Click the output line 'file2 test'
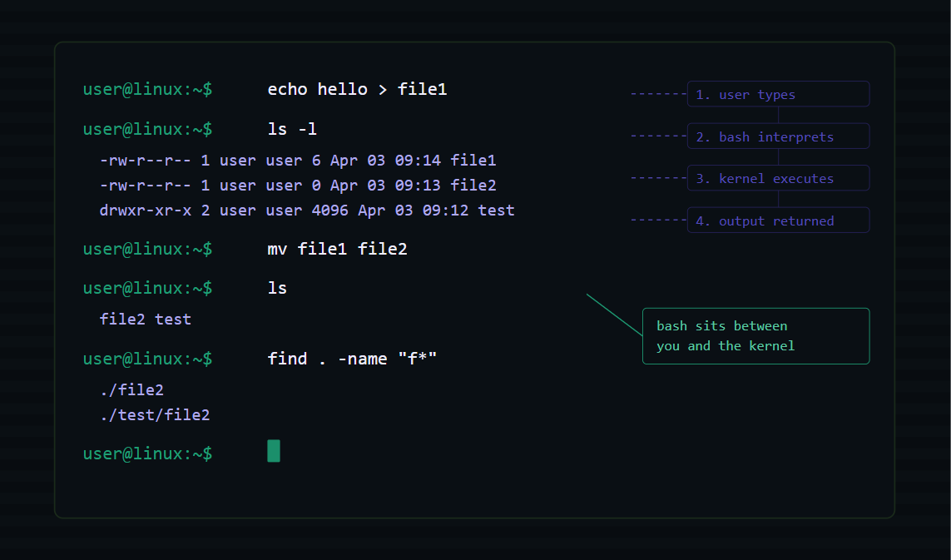Viewport: 951px width, 560px height. click(x=145, y=320)
